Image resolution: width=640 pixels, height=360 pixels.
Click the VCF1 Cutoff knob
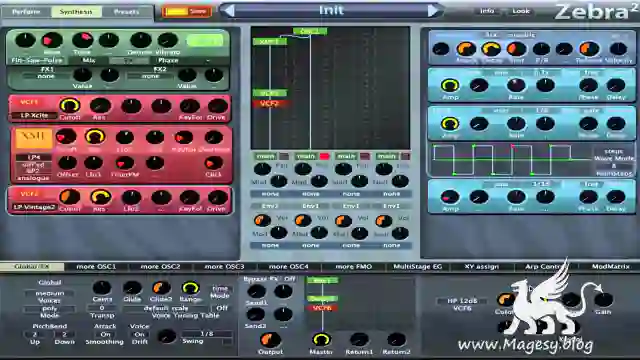(x=70, y=106)
